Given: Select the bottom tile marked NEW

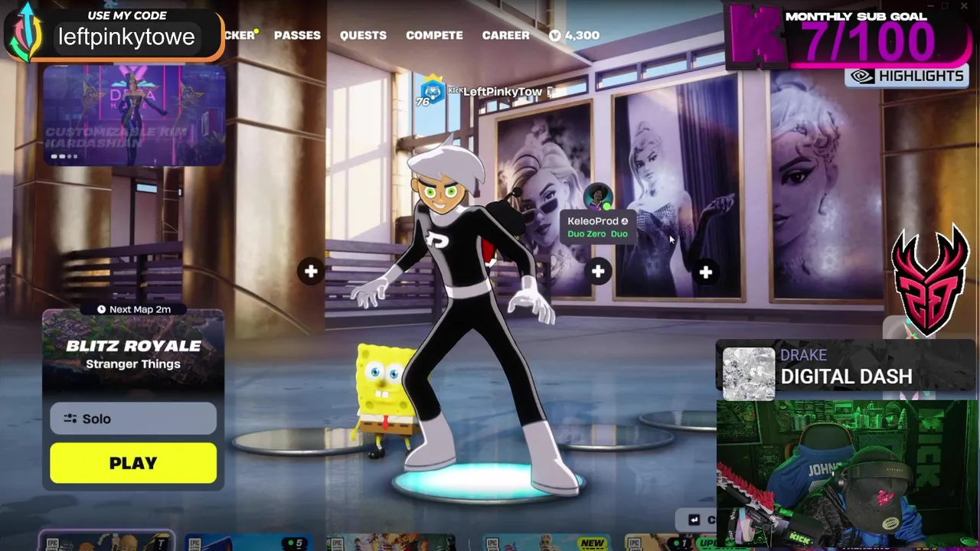Looking at the screenshot, I should pyautogui.click(x=545, y=543).
